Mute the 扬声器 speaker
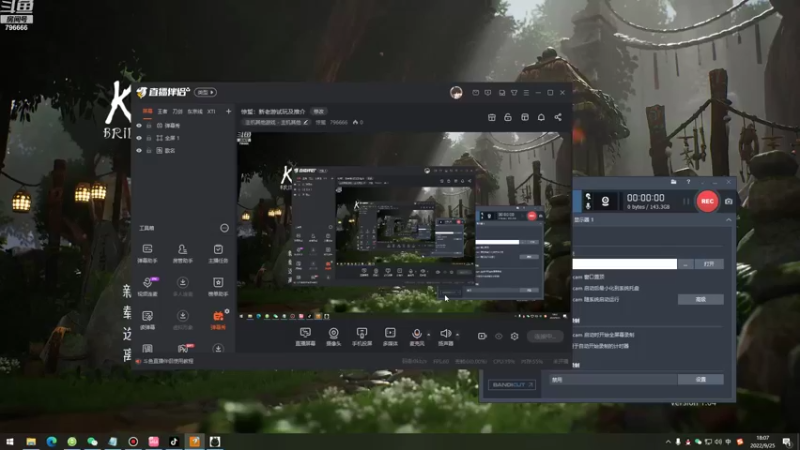This screenshot has height=450, width=800. 445,337
